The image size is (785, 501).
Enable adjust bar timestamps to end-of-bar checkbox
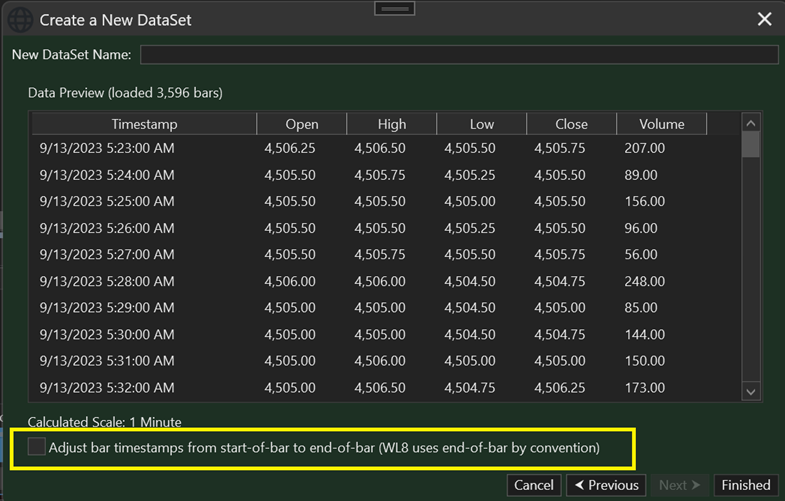pyautogui.click(x=37, y=447)
